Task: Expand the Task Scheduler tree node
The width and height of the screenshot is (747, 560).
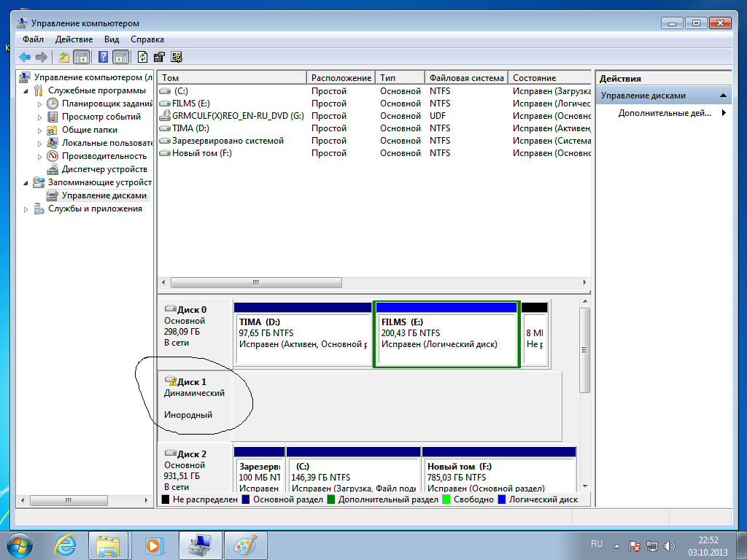Action: pos(40,104)
